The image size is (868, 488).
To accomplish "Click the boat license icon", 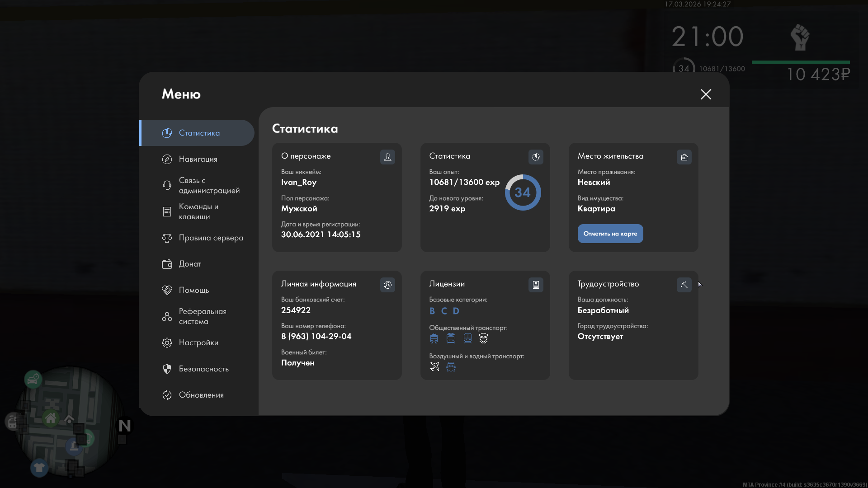I will (451, 367).
